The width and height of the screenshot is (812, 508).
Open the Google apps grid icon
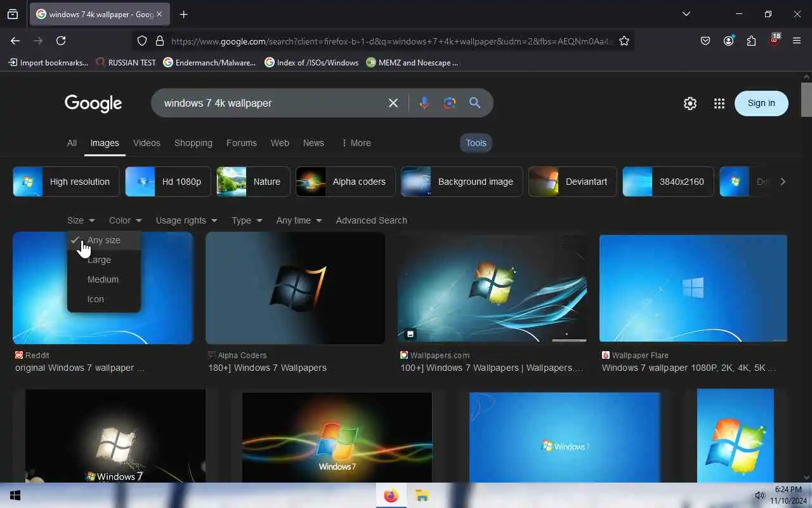719,104
